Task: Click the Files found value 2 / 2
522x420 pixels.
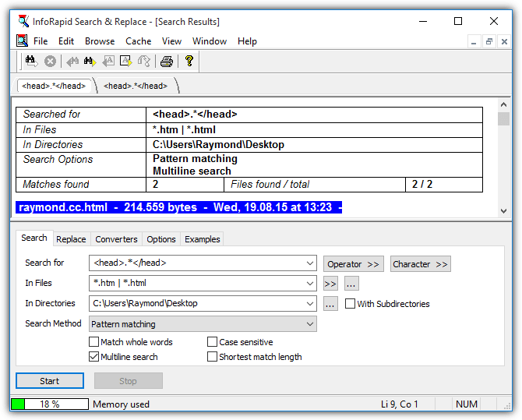Action: coord(422,184)
